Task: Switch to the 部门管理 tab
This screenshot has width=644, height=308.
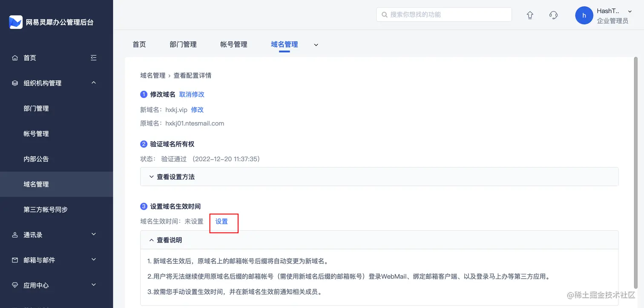Action: pos(183,44)
